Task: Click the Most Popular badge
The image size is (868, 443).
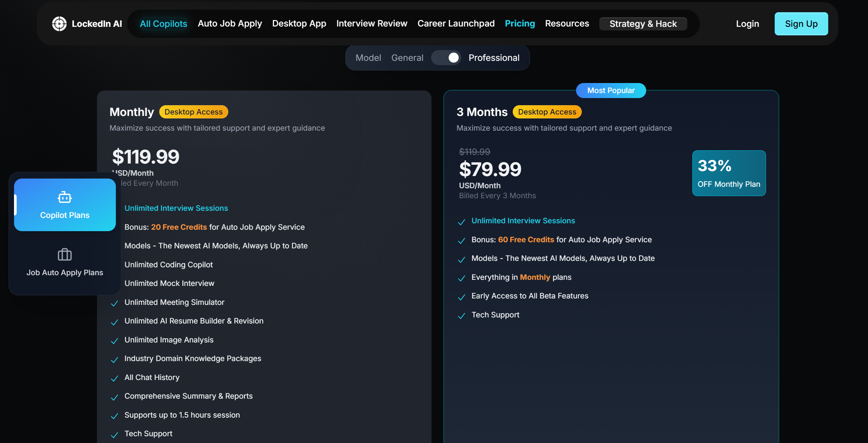Action: [611, 91]
